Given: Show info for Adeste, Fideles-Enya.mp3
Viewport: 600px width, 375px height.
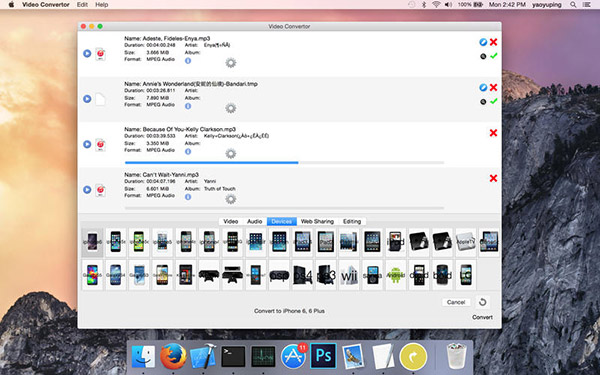Looking at the screenshot, I should [x=188, y=60].
